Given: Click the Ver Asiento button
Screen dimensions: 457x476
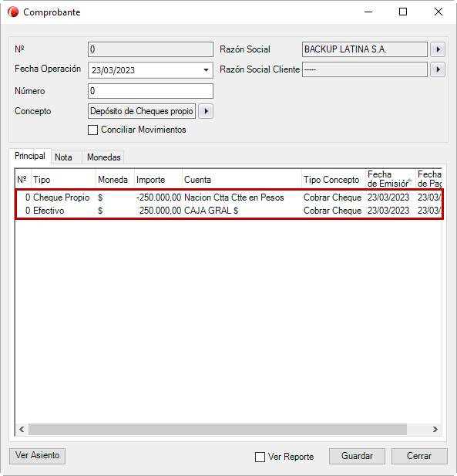Looking at the screenshot, I should (37, 456).
